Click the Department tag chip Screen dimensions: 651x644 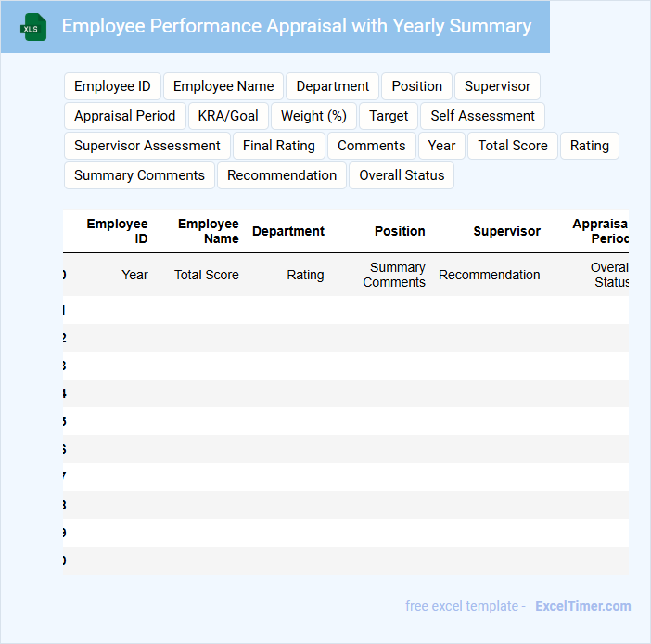point(333,86)
